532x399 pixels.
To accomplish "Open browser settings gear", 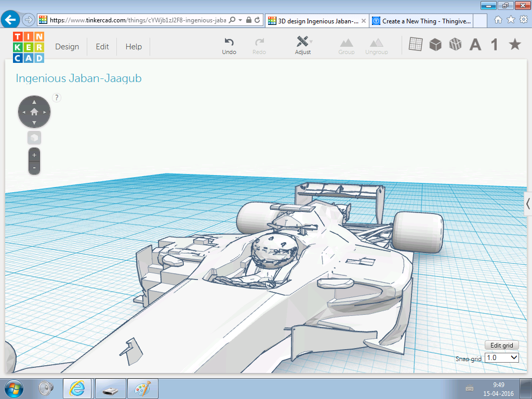I will coord(524,20).
